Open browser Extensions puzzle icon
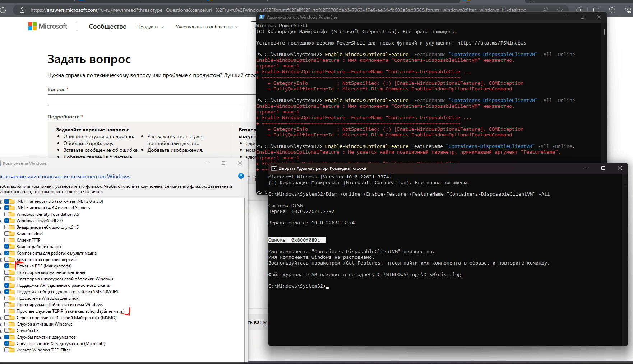633x364 pixels. [579, 10]
